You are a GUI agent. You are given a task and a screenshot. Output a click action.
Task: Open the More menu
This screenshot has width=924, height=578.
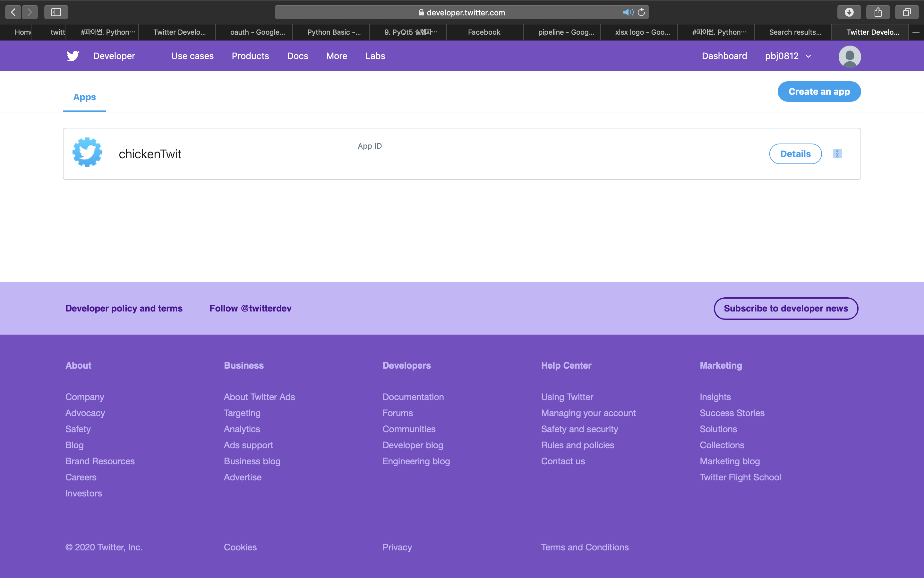coord(336,56)
